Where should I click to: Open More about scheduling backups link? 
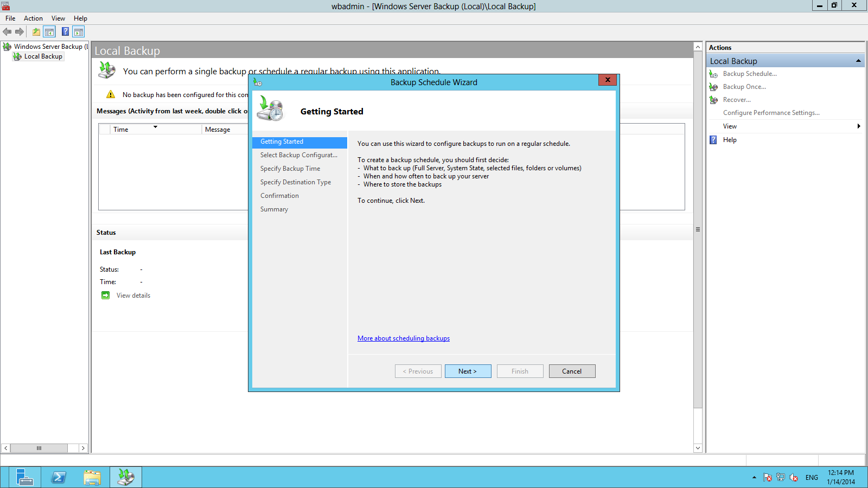(404, 338)
